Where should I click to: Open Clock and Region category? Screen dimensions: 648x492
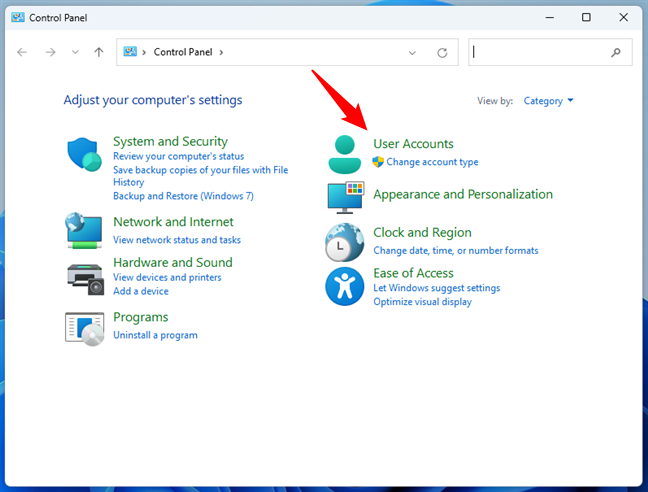422,233
